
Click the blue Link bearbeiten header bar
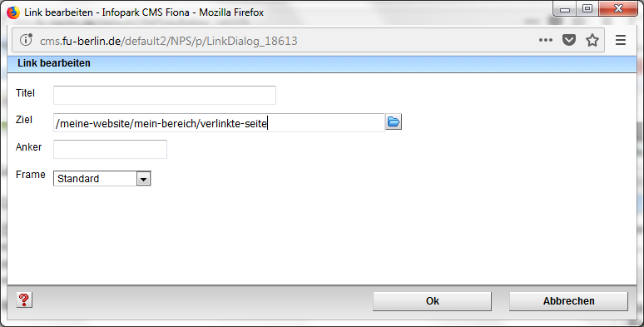point(322,64)
